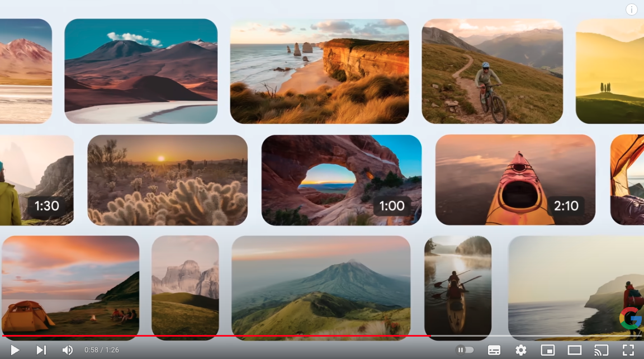644x359 pixels.
Task: Turn on subtitles/closed captions
Action: (x=494, y=350)
